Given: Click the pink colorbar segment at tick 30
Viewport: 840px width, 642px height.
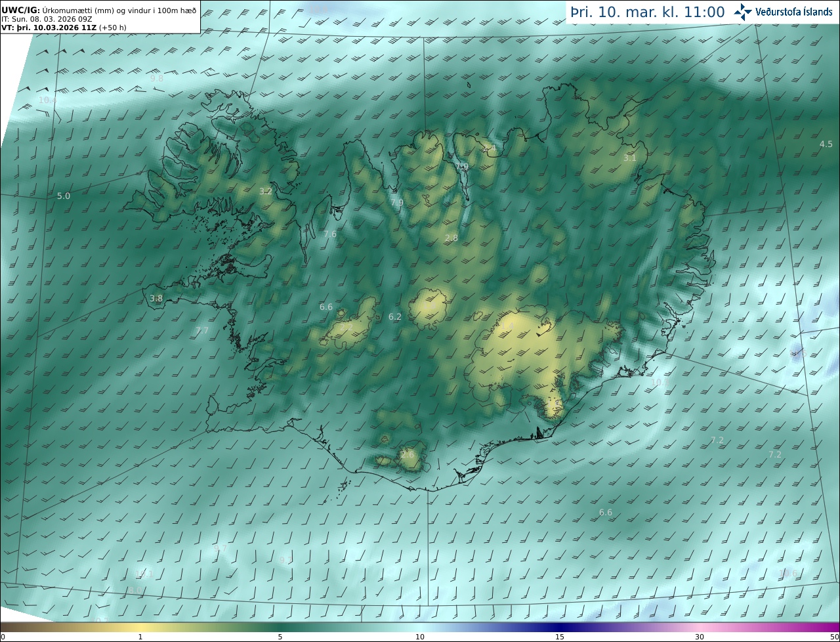Looking at the screenshot, I should 700,627.
